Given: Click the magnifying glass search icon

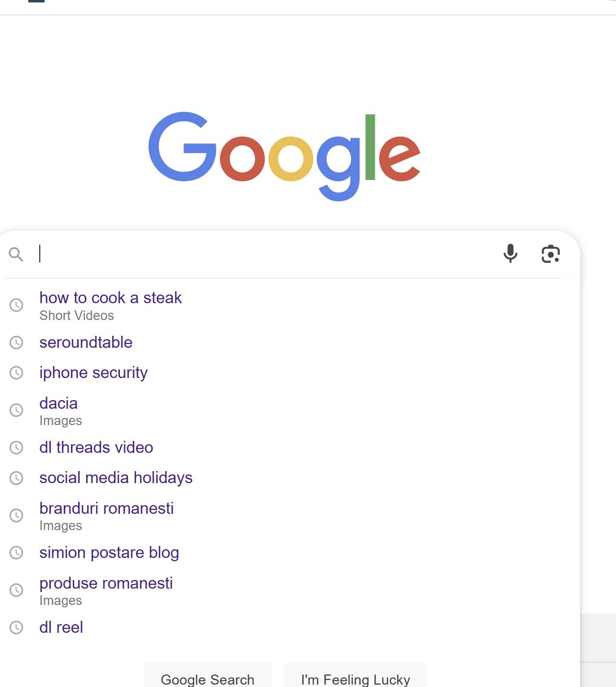Looking at the screenshot, I should tap(17, 254).
